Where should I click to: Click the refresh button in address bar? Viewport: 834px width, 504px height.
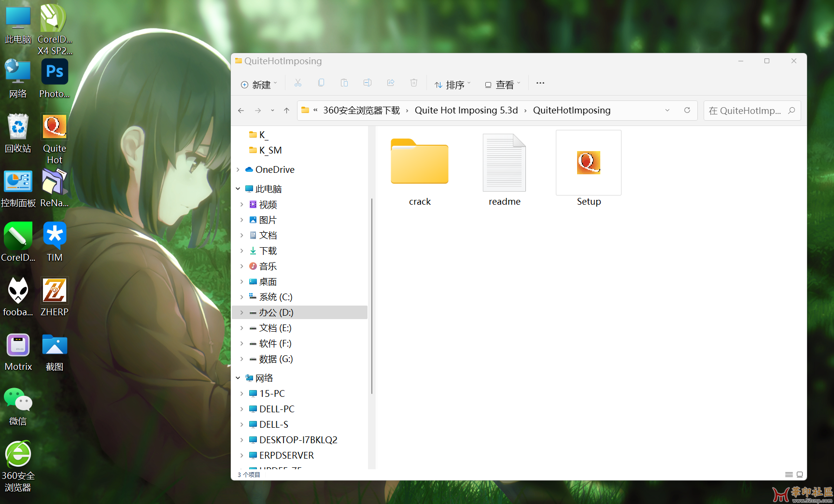tap(687, 111)
